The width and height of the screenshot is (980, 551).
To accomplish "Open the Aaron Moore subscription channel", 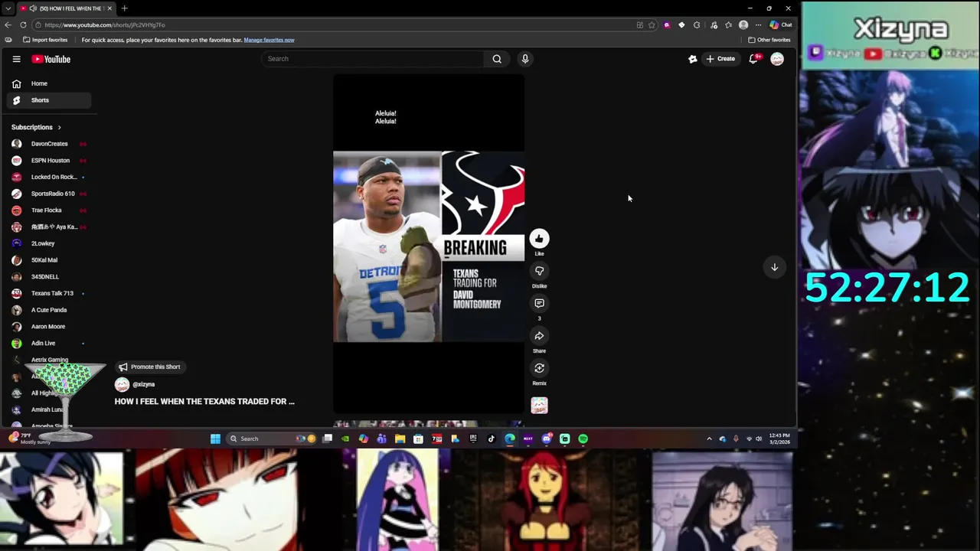I will pyautogui.click(x=49, y=327).
